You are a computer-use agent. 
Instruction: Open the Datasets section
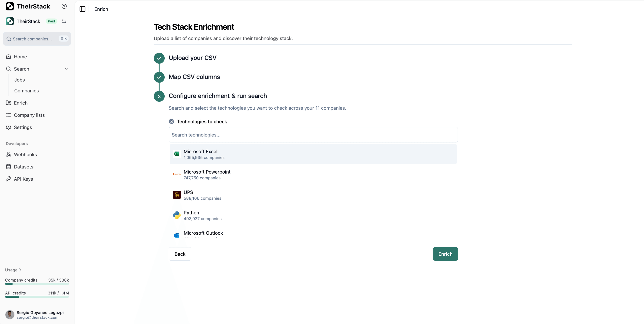[23, 167]
